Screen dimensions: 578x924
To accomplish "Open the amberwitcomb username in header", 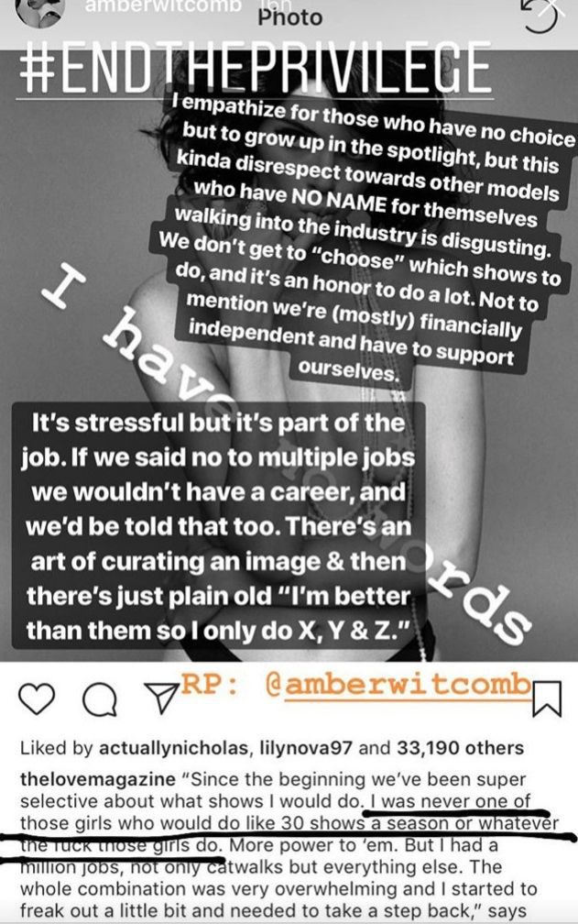I will (162, 5).
